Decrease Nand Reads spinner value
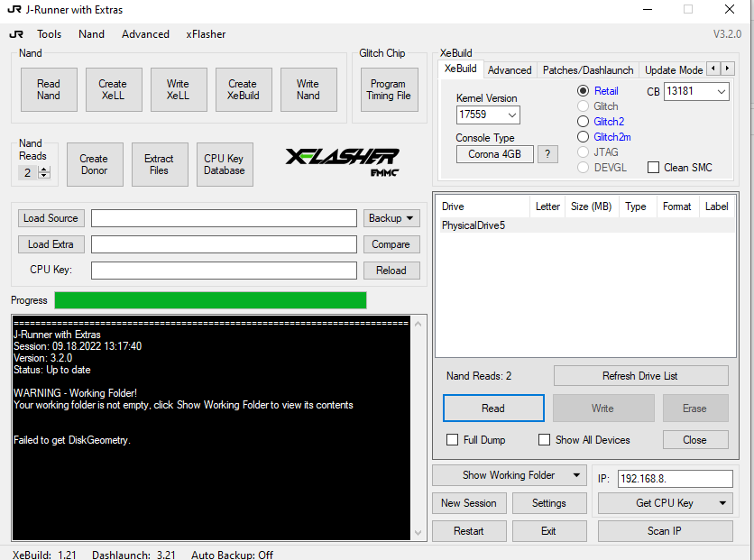The width and height of the screenshot is (754, 560). pyautogui.click(x=44, y=176)
